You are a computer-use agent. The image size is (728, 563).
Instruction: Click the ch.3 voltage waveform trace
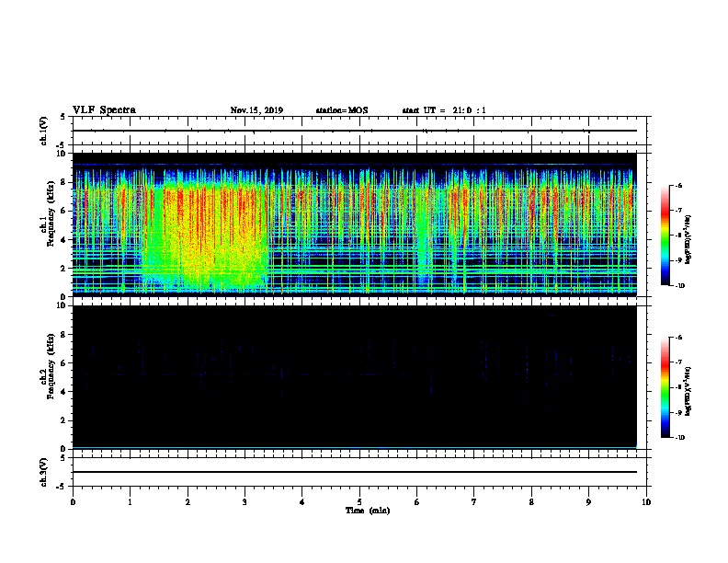(355, 472)
